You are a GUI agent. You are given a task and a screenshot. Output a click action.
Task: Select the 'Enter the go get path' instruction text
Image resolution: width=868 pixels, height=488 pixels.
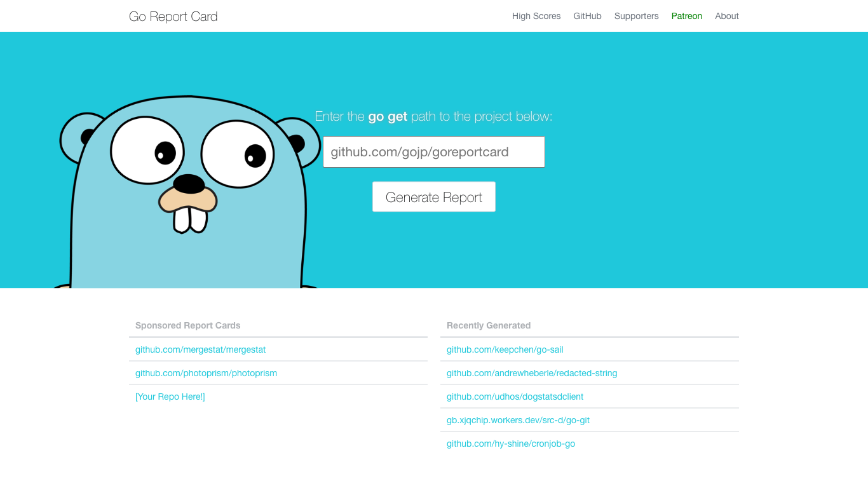434,116
